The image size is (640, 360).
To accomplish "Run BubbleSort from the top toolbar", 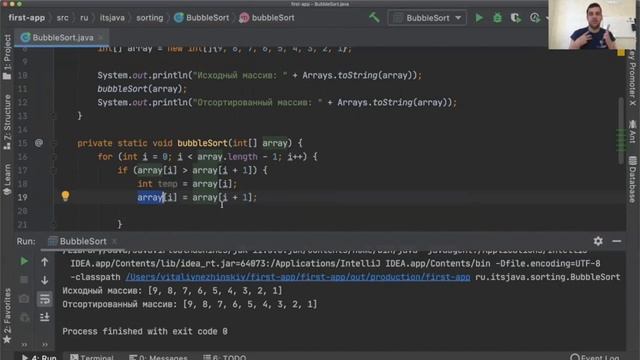I will 479,18.
